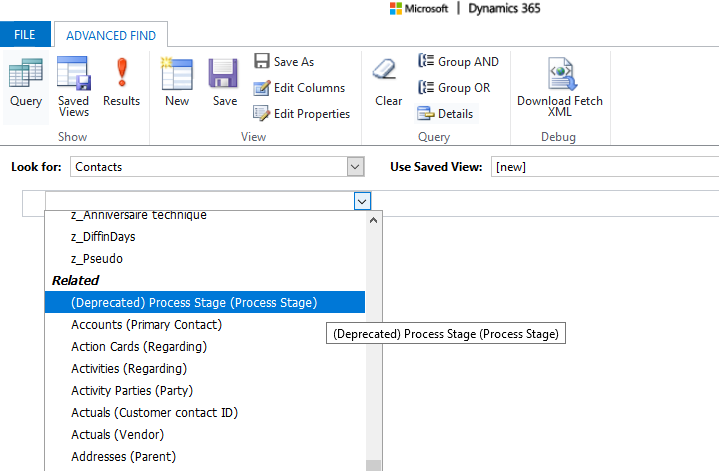This screenshot has width=719, height=471.
Task: Choose Activity Parties (Party)
Action: pos(205,390)
